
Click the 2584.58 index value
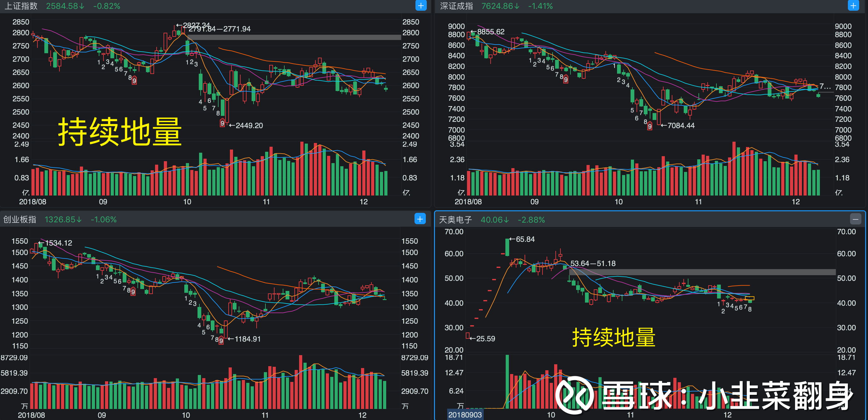65,6
